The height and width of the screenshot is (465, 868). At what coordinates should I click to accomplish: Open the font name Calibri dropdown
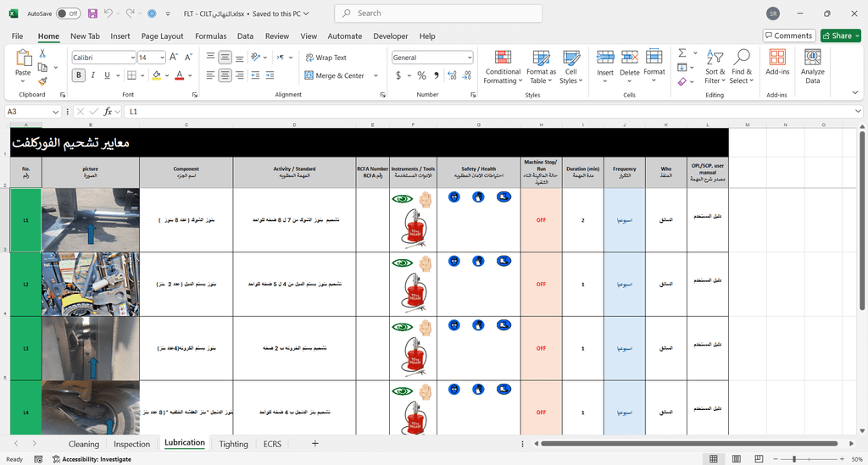131,58
